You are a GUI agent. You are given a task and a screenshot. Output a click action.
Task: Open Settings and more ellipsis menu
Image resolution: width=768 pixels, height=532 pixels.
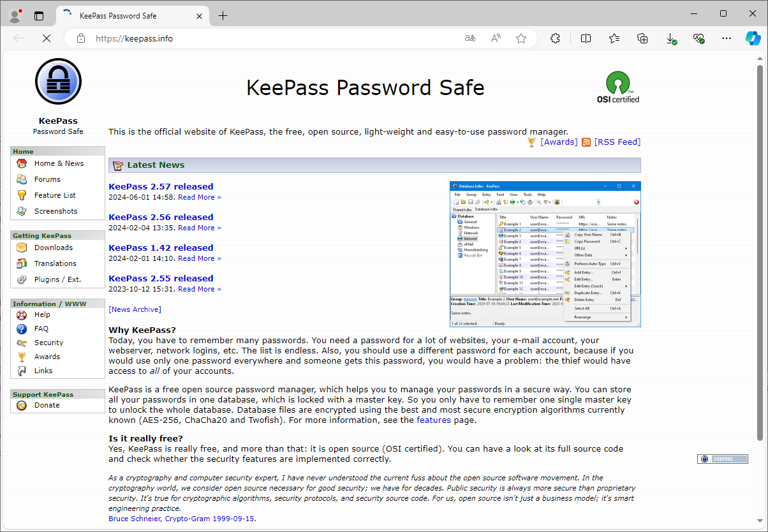click(727, 38)
